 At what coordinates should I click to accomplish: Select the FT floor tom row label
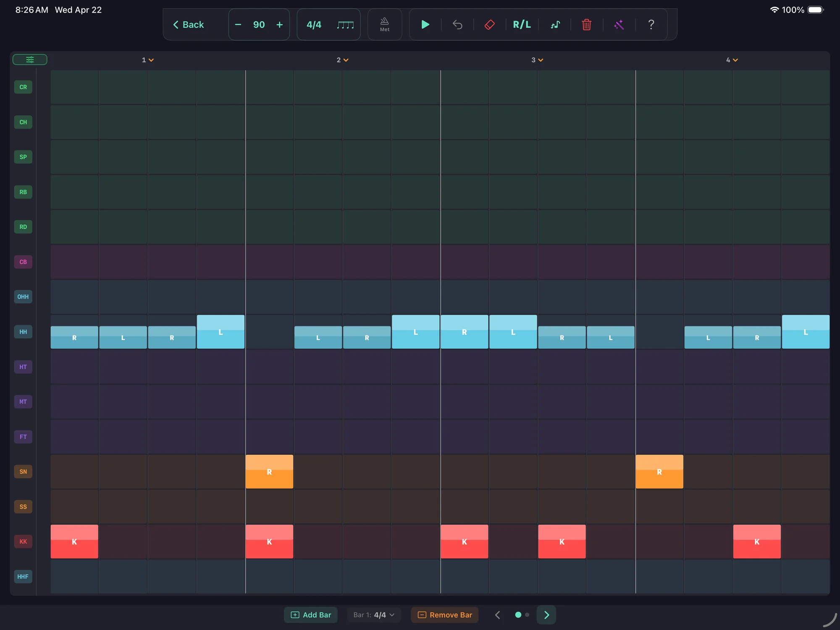coord(23,437)
